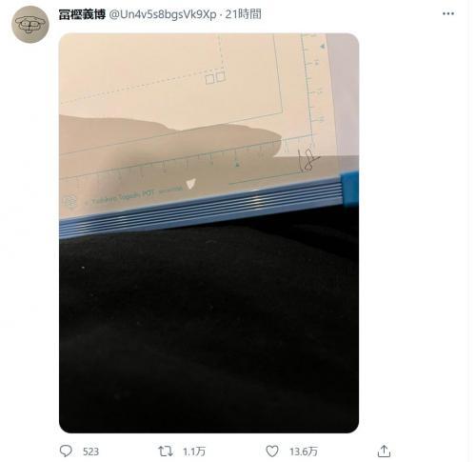Click the reply speech bubble icon
The height and width of the screenshot is (462, 476).
point(66,451)
